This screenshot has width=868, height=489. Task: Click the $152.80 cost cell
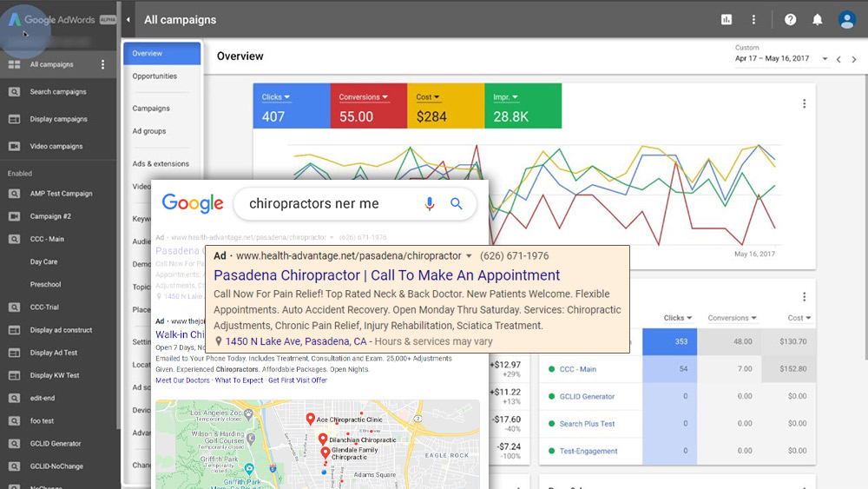(789, 369)
